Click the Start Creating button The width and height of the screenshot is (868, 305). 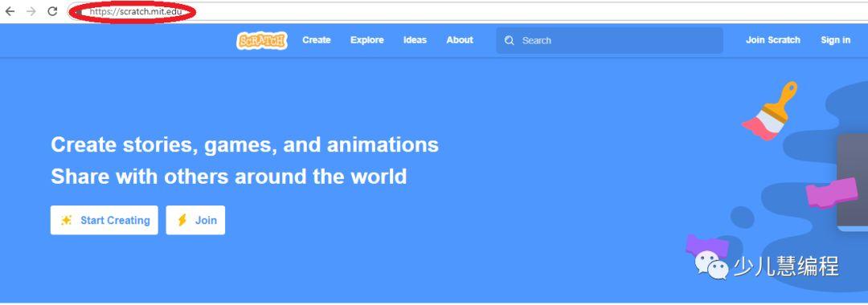coord(104,220)
